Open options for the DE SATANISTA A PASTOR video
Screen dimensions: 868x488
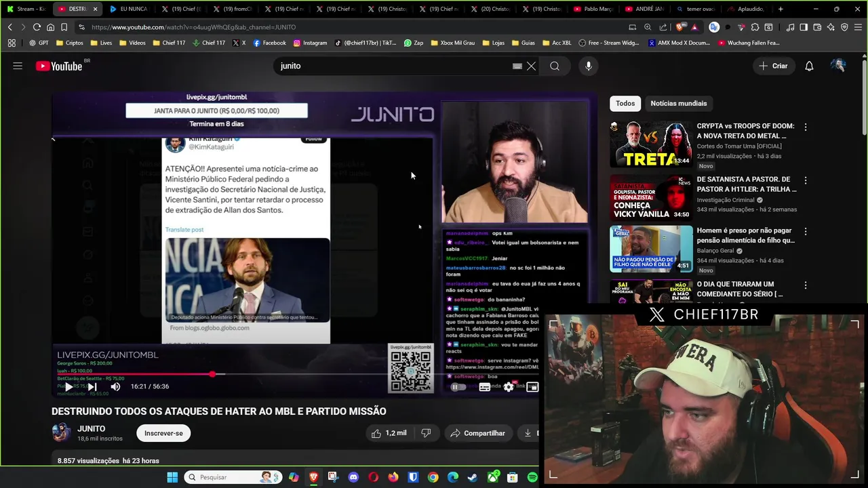(805, 180)
